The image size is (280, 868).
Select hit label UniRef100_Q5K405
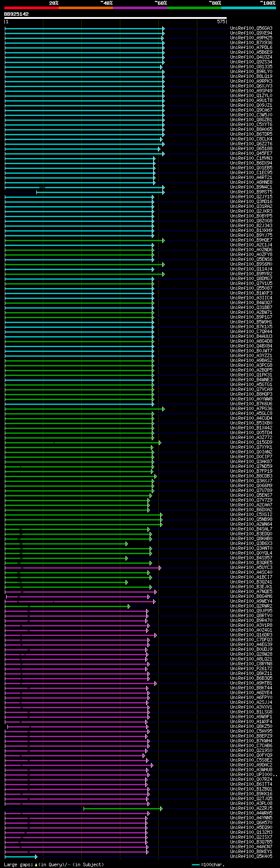pyautogui.click(x=251, y=856)
